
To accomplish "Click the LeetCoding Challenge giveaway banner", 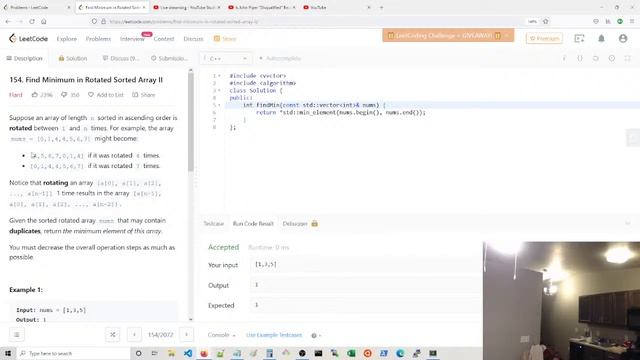I will tap(448, 36).
